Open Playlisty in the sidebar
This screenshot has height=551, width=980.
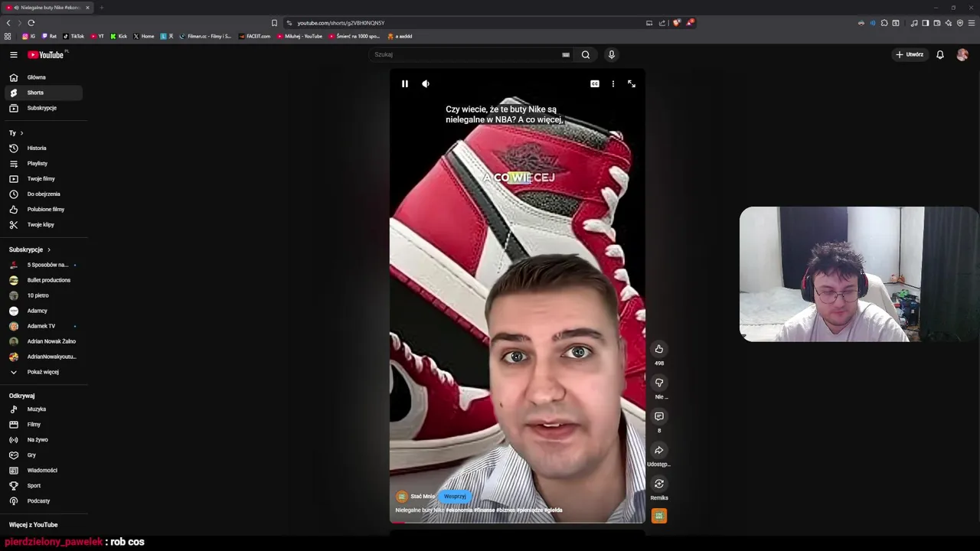44,163
